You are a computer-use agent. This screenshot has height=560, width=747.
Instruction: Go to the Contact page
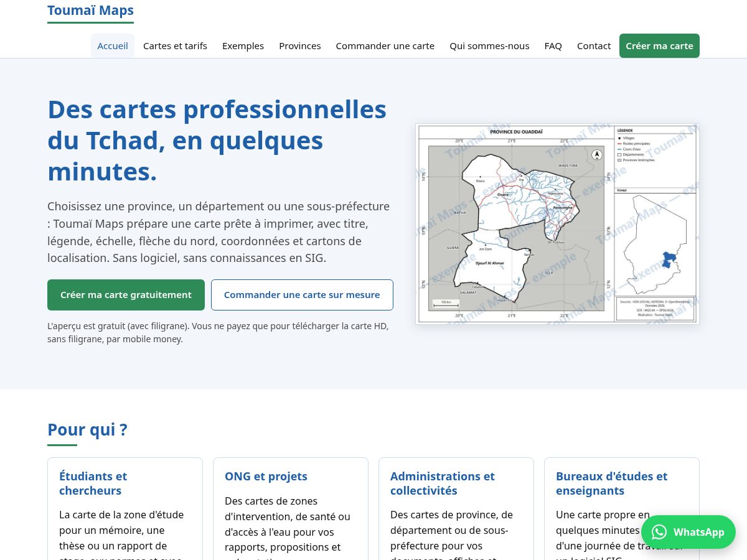(594, 45)
